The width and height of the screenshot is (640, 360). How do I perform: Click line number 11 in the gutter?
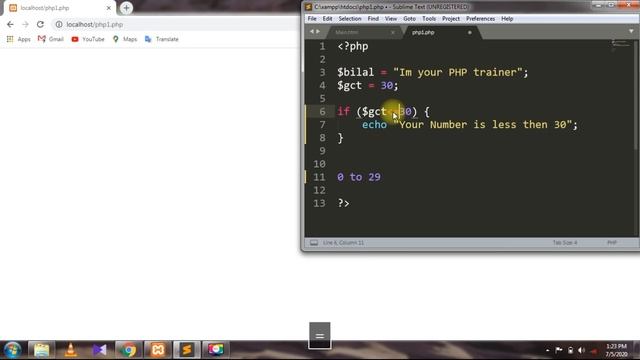click(319, 177)
